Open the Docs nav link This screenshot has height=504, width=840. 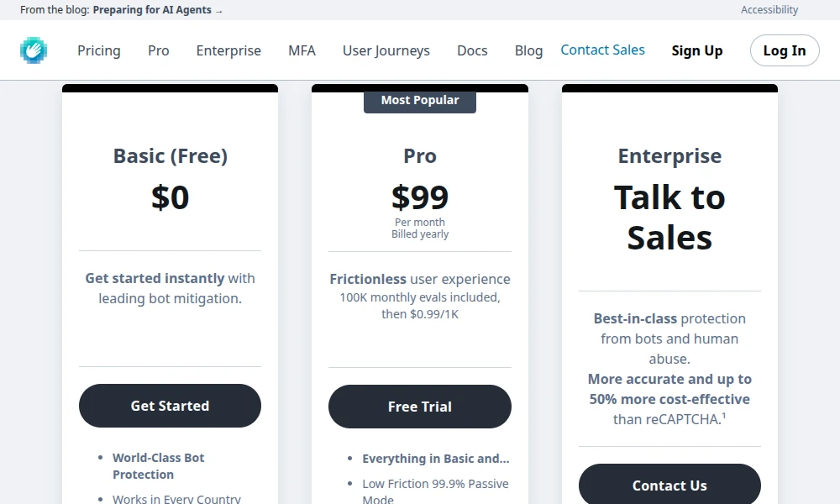472,50
